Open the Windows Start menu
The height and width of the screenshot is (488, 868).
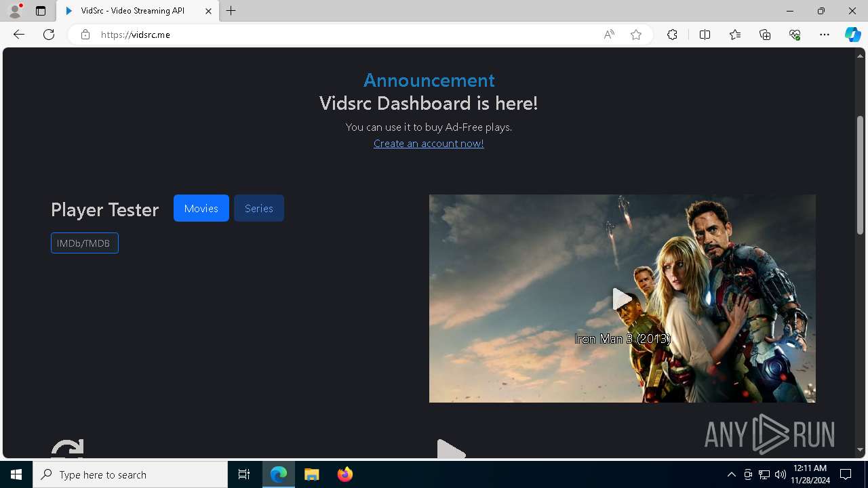[x=16, y=474]
